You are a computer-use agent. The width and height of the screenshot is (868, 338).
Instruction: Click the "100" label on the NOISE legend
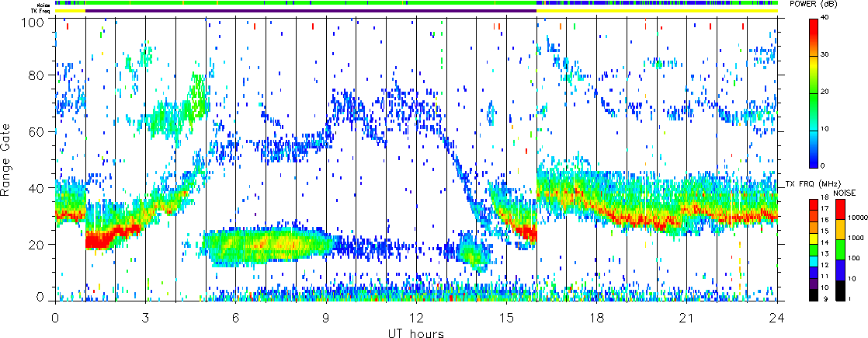854,258
